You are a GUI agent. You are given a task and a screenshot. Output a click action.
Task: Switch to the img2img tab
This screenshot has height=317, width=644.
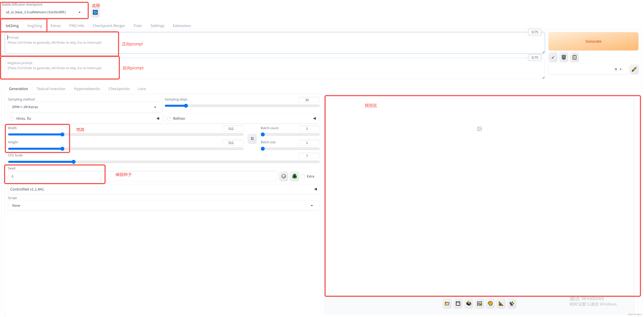coord(35,25)
